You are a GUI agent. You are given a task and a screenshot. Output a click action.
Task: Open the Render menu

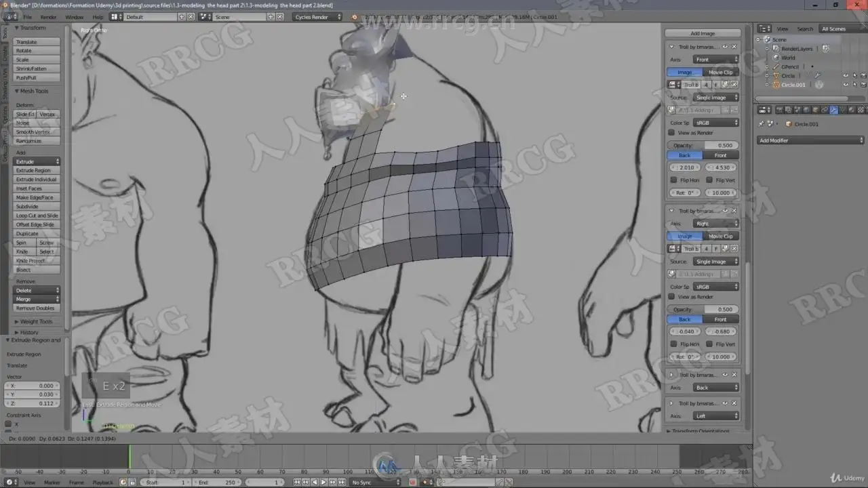tap(49, 17)
